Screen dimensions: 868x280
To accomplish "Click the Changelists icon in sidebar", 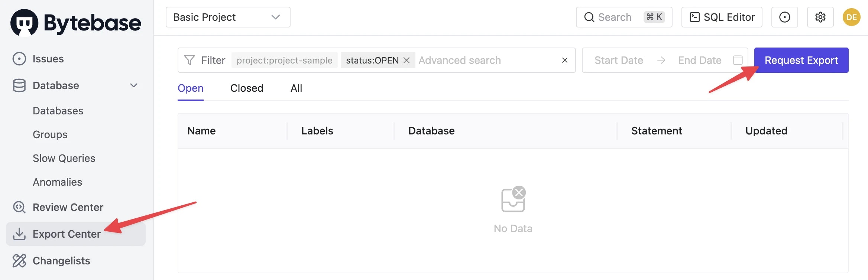I will [19, 261].
